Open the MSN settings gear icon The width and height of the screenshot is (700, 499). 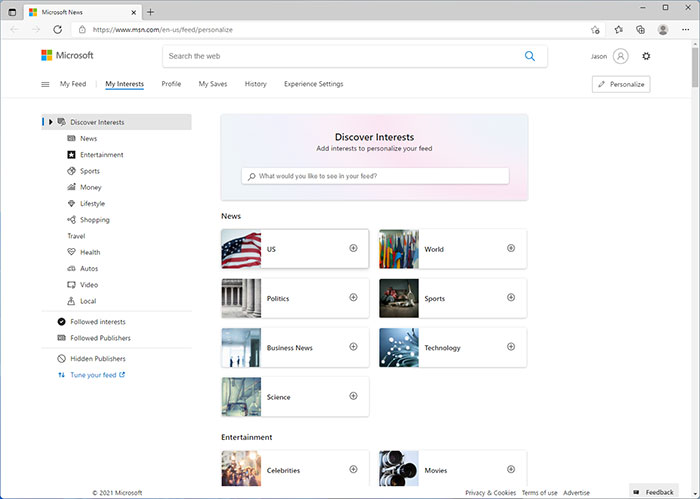coord(646,56)
